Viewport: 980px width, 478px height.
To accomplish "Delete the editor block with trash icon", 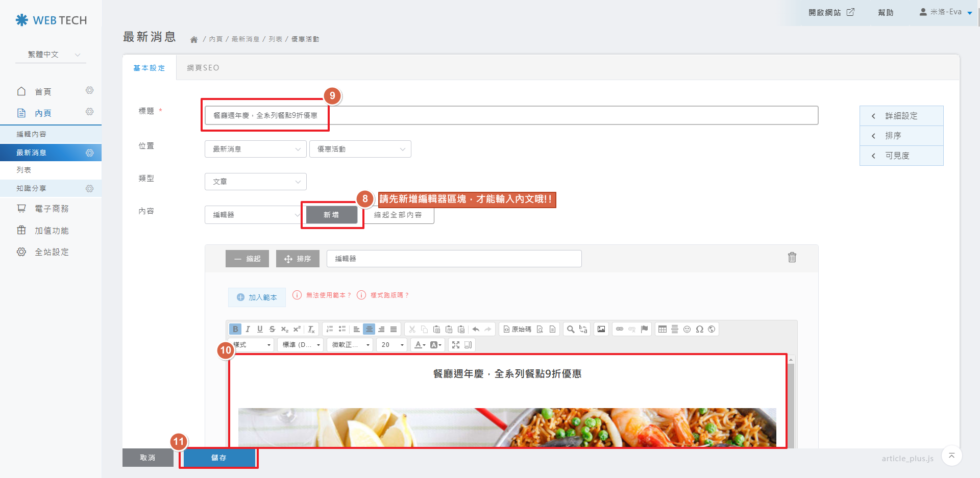I will 792,258.
